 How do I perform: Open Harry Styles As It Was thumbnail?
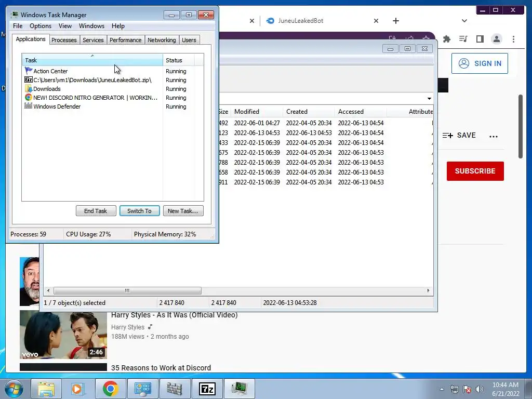[63, 335]
